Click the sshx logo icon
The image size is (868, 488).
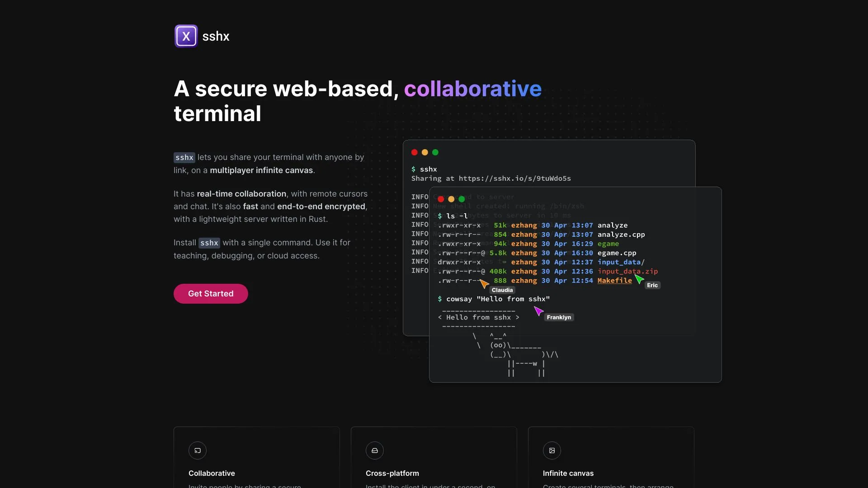[x=186, y=36]
